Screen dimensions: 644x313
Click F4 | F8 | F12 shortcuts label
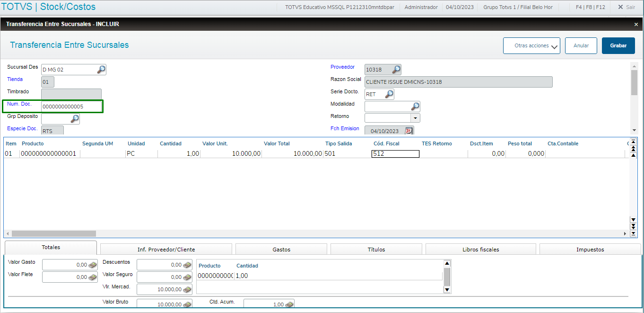pyautogui.click(x=590, y=7)
